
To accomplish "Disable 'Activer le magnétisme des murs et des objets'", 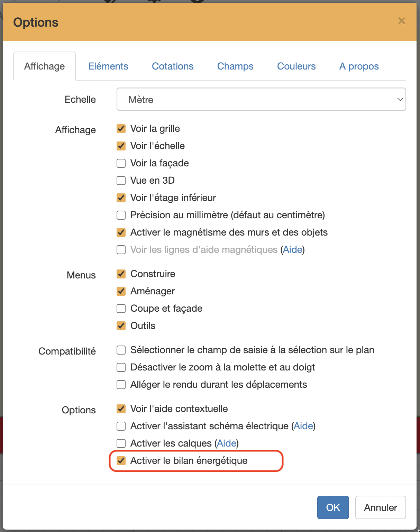I will tap(121, 232).
